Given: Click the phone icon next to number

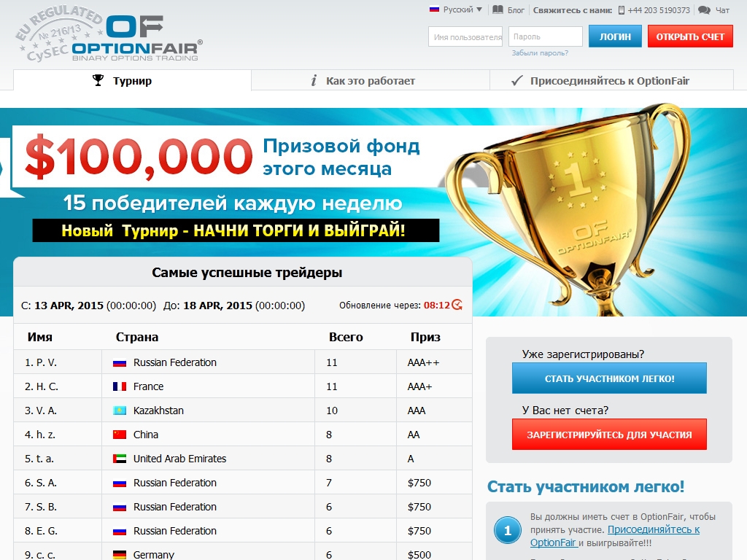Looking at the screenshot, I should click(622, 10).
